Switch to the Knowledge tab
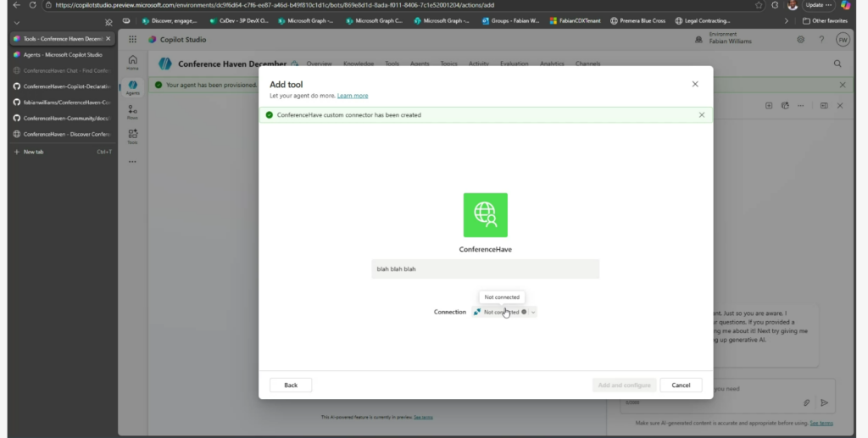 [x=359, y=64]
